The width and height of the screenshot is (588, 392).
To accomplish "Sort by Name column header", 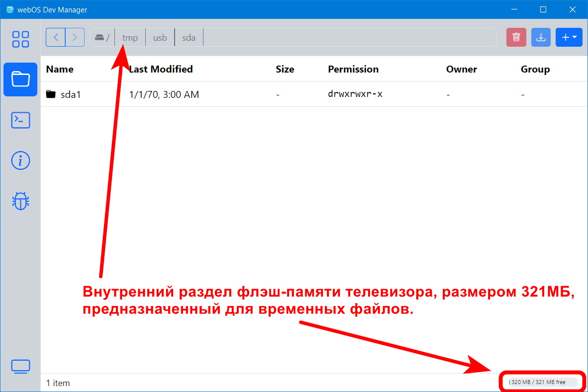I will point(60,69).
